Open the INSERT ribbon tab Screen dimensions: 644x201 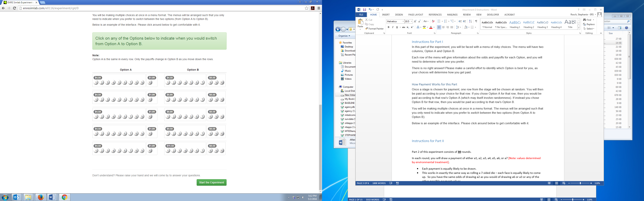click(x=386, y=15)
